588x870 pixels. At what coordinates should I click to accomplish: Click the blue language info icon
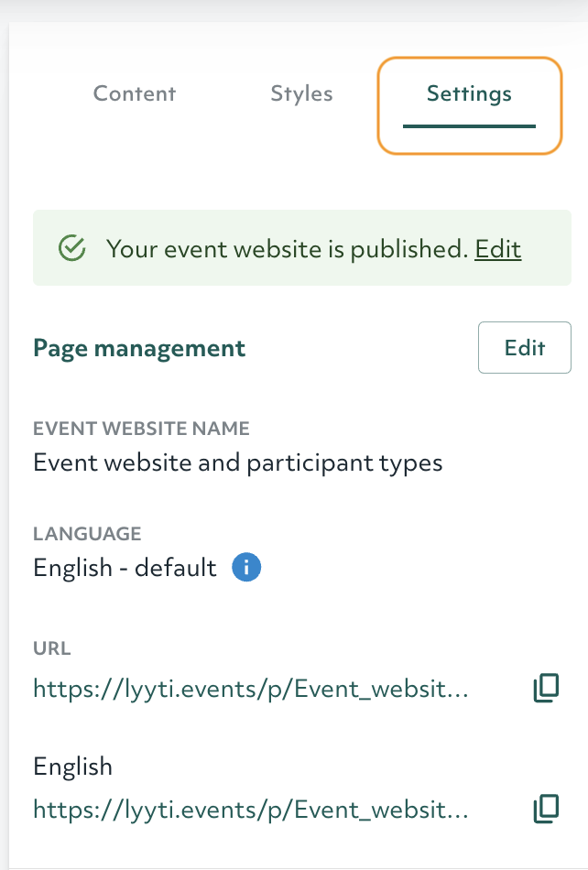pyautogui.click(x=246, y=568)
